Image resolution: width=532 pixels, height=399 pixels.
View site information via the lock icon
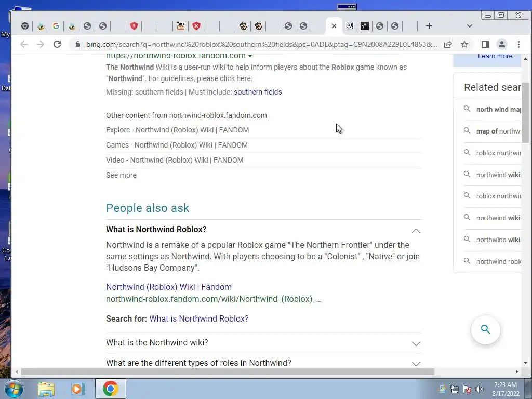pyautogui.click(x=78, y=44)
